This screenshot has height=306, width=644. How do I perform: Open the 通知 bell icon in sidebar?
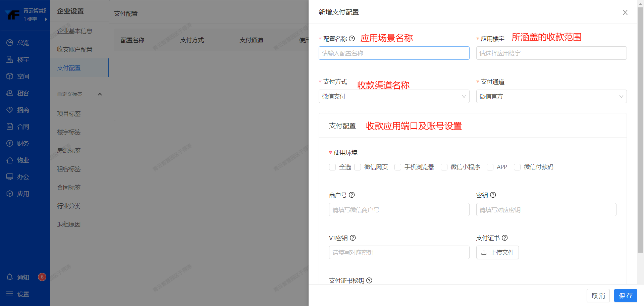10,277
